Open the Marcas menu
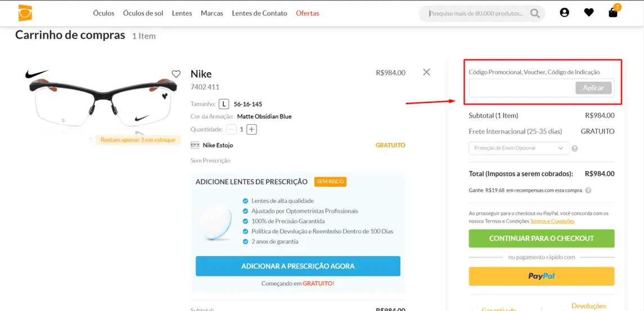Screen dimensions: 644x311 [x=212, y=13]
